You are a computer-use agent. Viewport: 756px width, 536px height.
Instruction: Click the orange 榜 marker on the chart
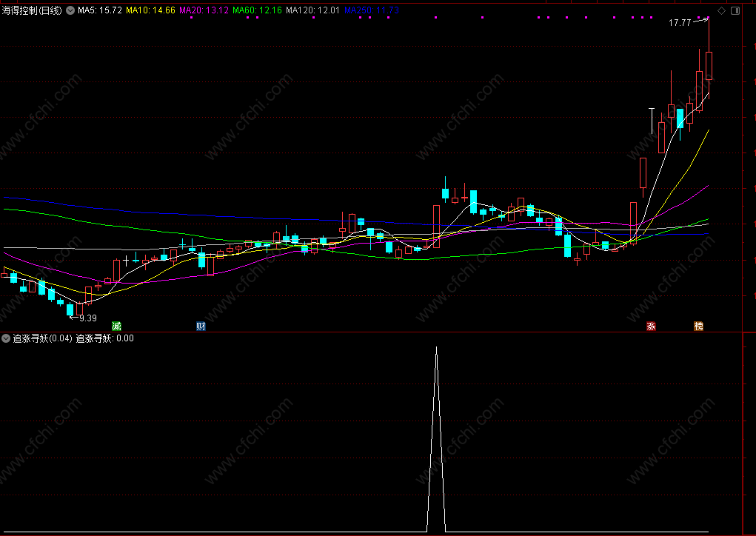click(699, 326)
